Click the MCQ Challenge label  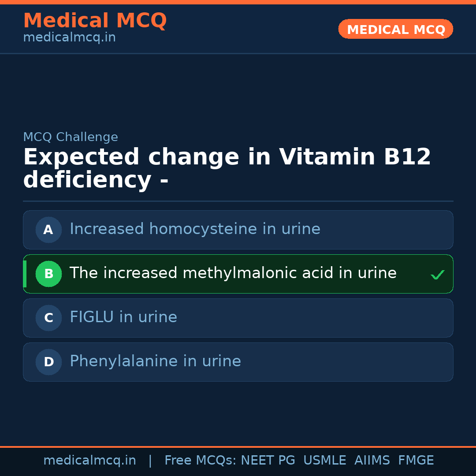[x=71, y=137]
